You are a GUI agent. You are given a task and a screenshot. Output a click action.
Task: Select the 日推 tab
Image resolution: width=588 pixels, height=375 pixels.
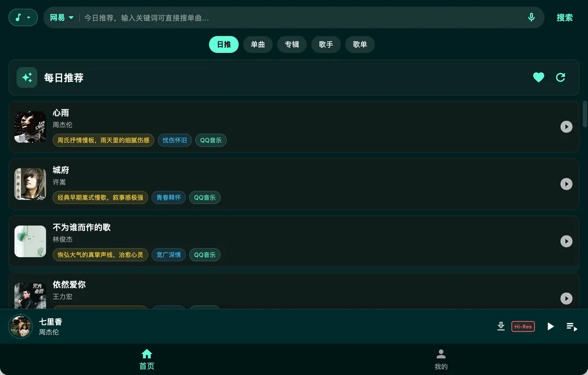tap(224, 44)
